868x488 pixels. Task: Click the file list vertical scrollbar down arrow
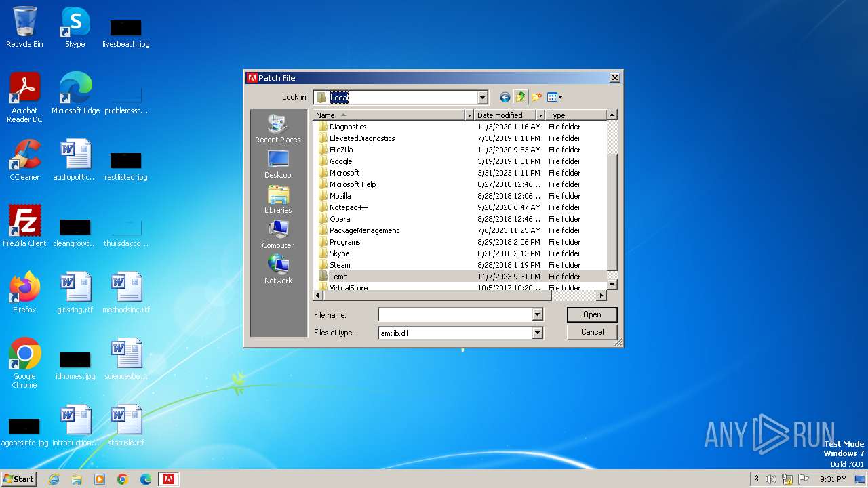tap(612, 285)
